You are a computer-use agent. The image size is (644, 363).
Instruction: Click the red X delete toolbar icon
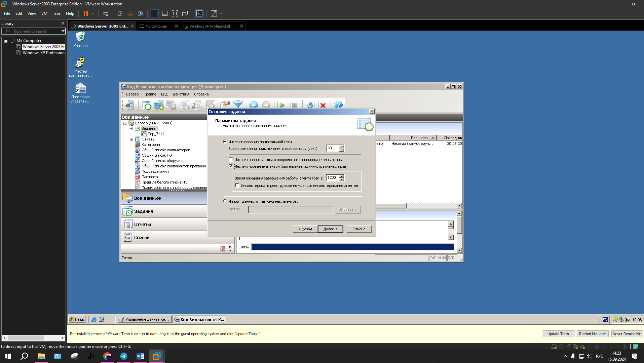[323, 105]
